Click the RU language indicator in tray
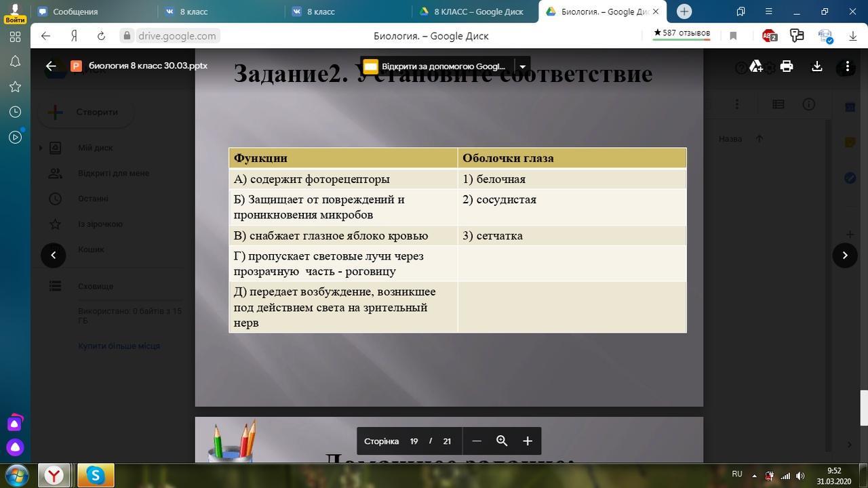Screen dimensions: 868x488 (x=737, y=474)
